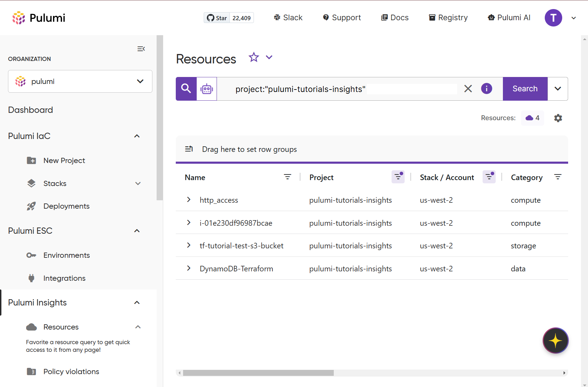Viewport: 588px width, 387px height.
Task: Clear the search query with X icon
Action: click(x=468, y=89)
